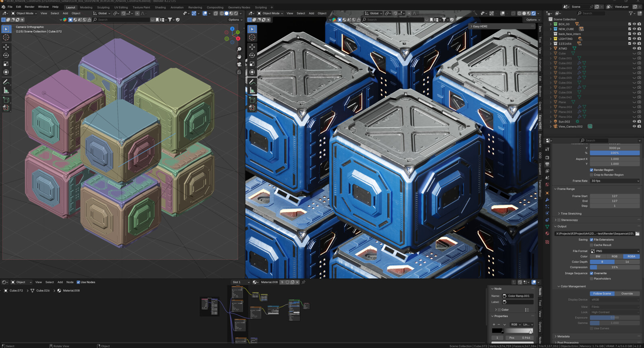
Task: Switch to the Modeling workspace tab
Action: click(86, 7)
